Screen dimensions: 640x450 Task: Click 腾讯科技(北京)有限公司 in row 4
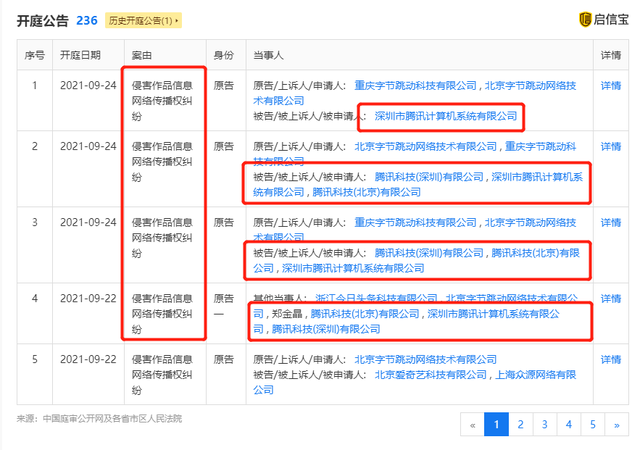pos(365,314)
